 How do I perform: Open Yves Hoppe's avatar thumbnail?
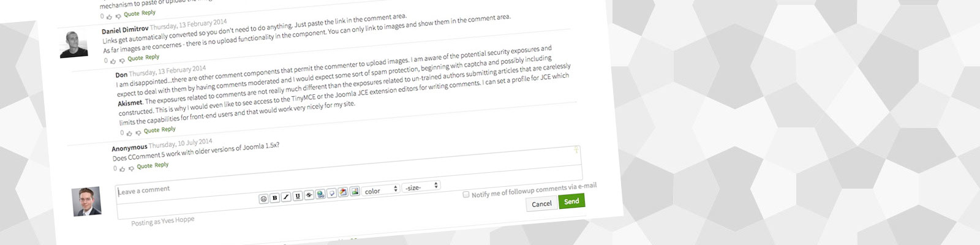[86, 202]
